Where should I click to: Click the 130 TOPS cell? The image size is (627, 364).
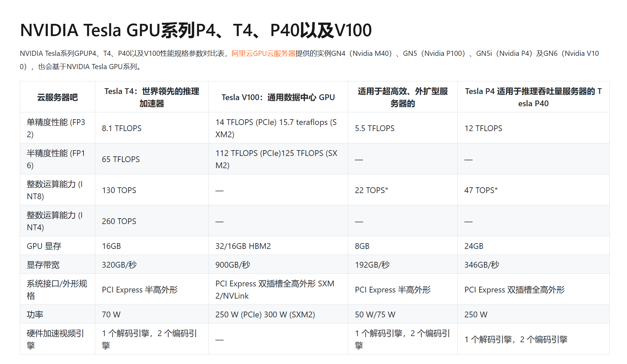[152, 190]
